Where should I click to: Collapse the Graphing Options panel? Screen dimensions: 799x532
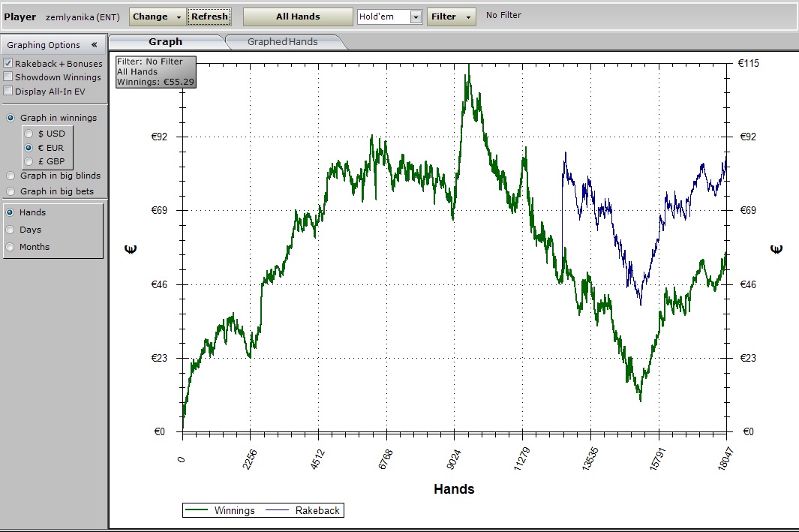pos(94,45)
